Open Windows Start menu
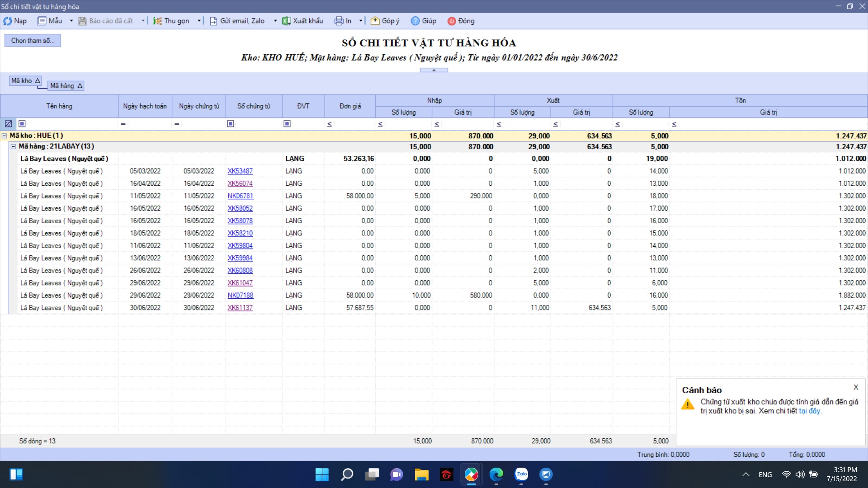This screenshot has width=868, height=488. 322,474
